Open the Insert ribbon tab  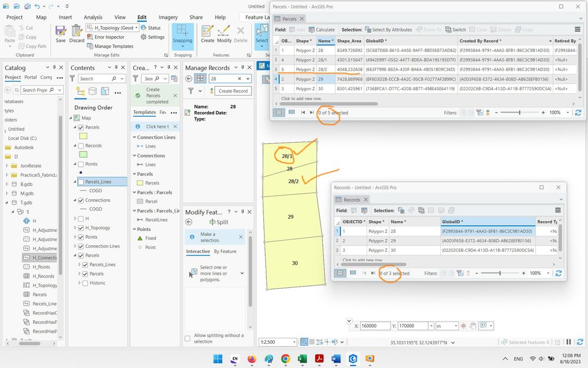(65, 17)
